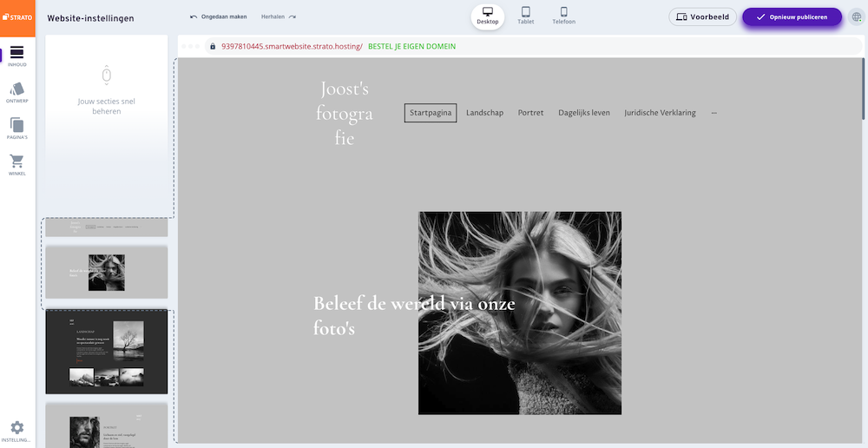The image size is (868, 448).
Task: Click the Website-instellingen heading
Action: 90,18
